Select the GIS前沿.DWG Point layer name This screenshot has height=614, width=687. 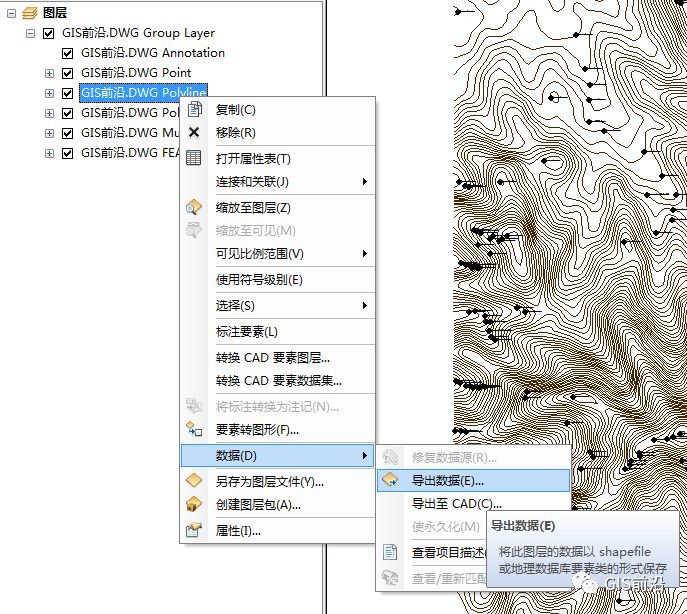coord(136,73)
